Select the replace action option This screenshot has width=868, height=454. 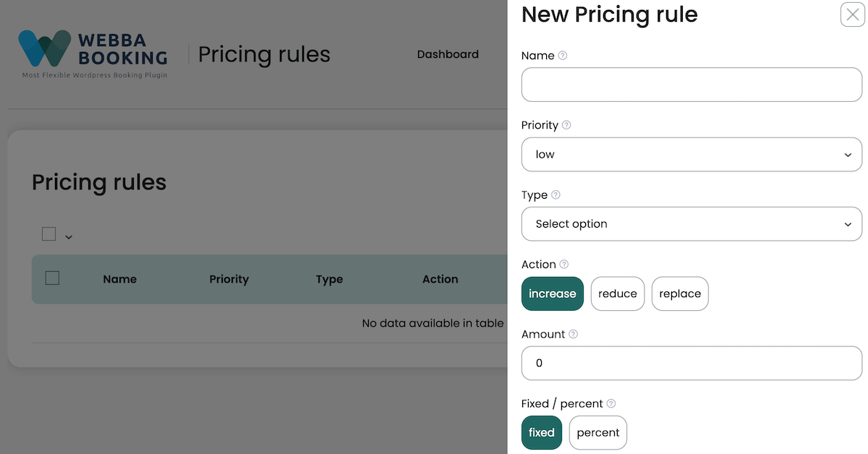coord(680,294)
